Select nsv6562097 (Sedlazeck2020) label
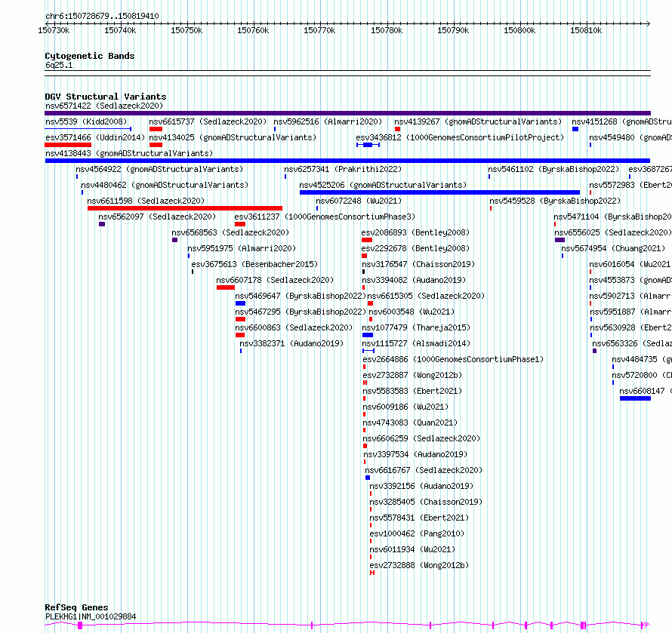The width and height of the screenshot is (672, 633). (x=157, y=217)
